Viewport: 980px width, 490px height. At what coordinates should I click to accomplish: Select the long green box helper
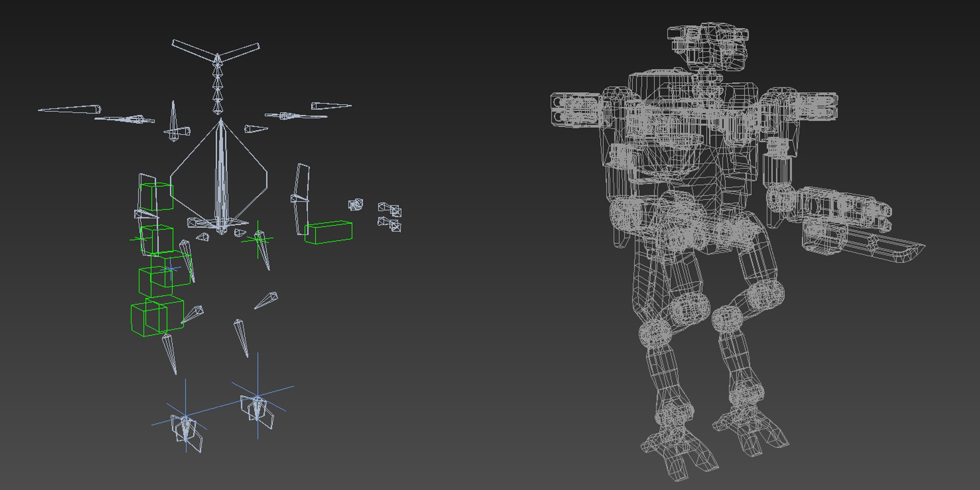point(328,232)
